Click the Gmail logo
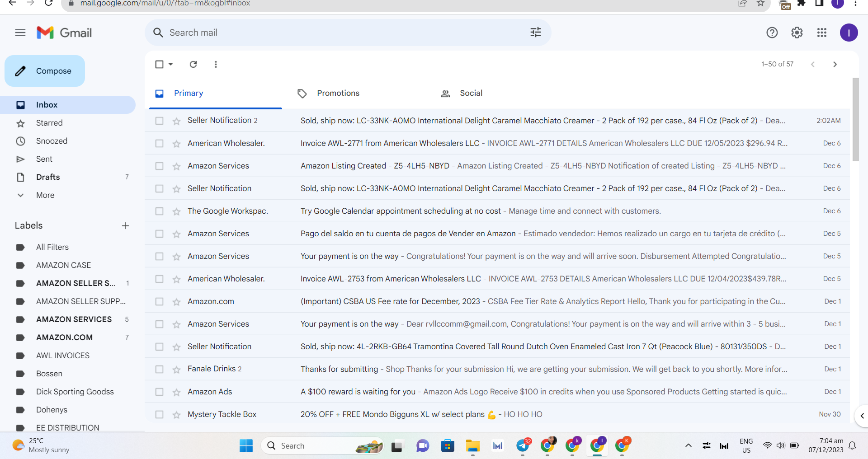868x459 pixels. [64, 33]
